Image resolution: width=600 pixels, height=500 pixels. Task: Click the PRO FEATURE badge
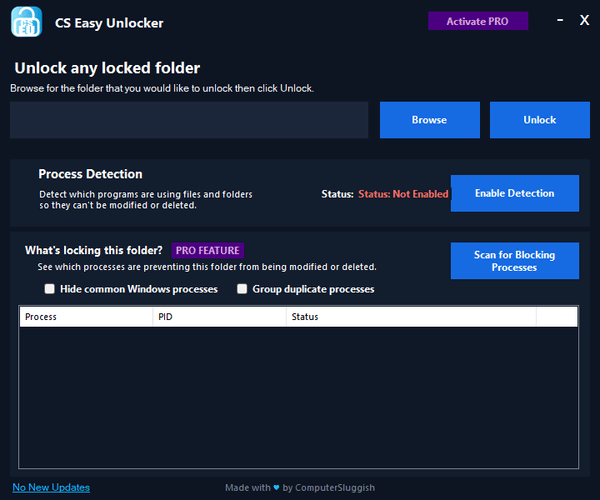pos(207,250)
